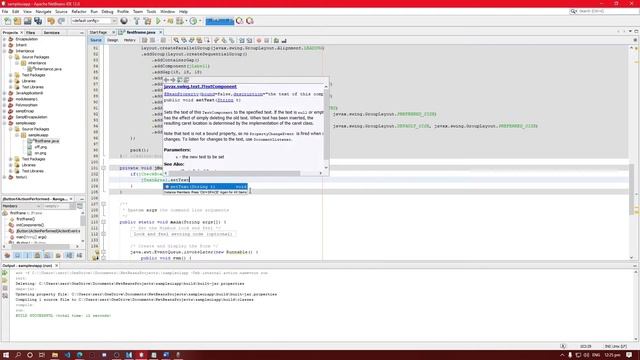Open the Navigate menu

[43, 11]
